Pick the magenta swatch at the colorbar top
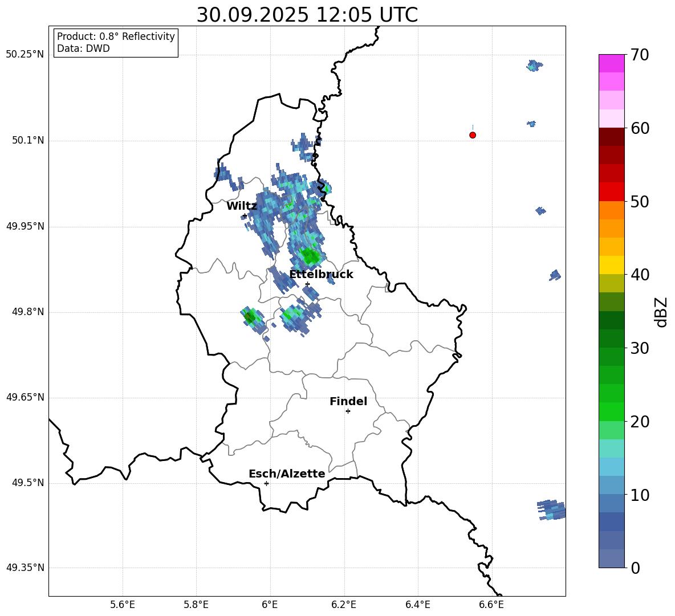Screen dimensions: 675x616 (x=612, y=63)
